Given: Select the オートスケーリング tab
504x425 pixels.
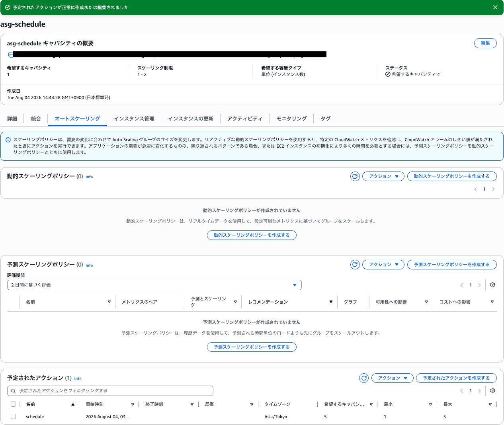Looking at the screenshot, I should click(x=77, y=119).
